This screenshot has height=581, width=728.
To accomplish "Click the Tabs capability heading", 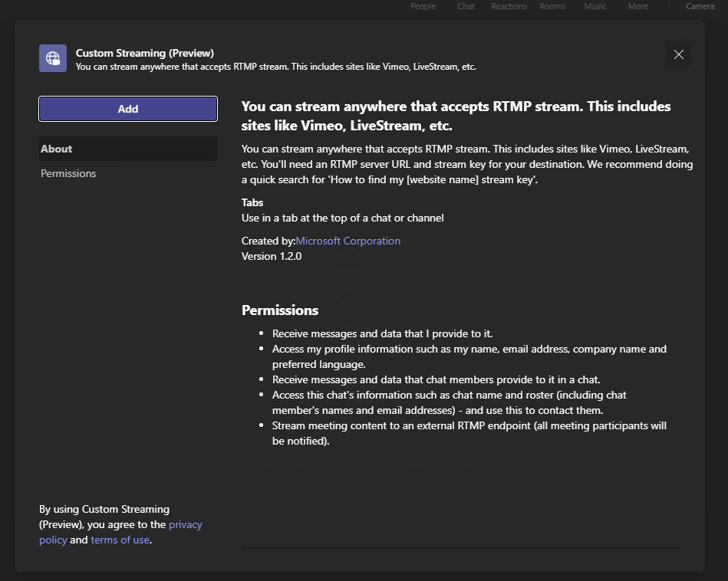I will tap(252, 202).
